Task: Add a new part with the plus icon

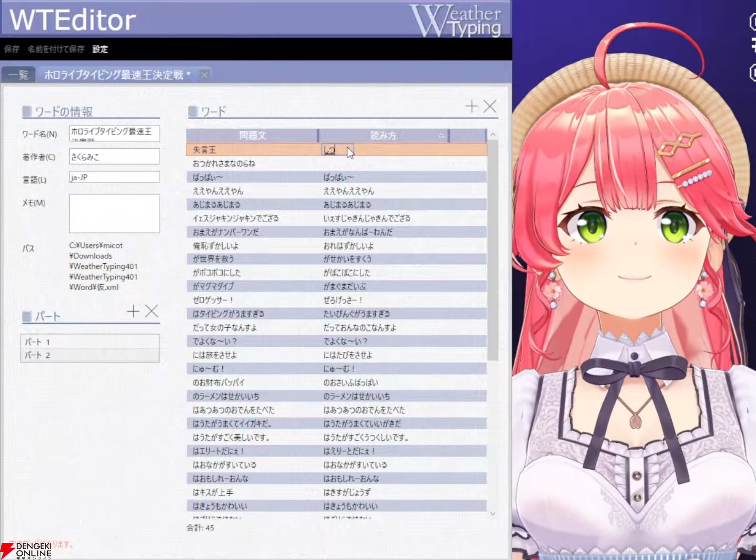Action: [133, 311]
